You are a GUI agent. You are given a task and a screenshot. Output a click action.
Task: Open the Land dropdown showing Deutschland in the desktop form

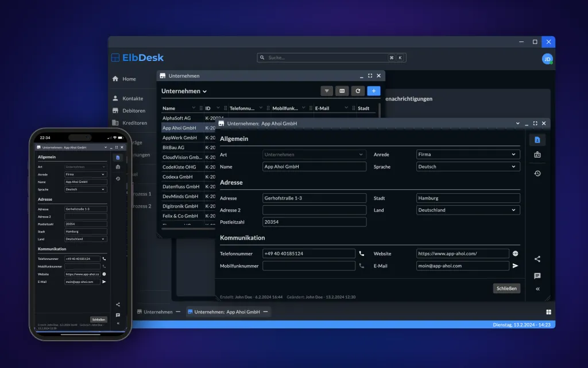[468, 210]
